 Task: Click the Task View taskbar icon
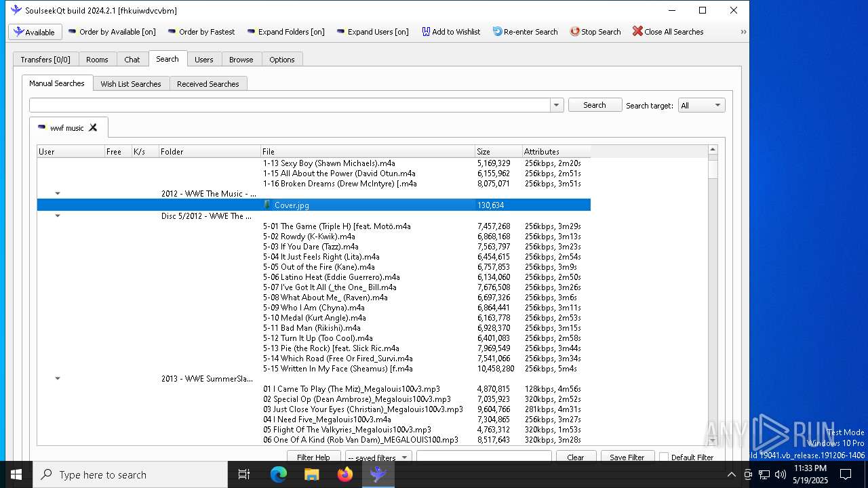[244, 474]
